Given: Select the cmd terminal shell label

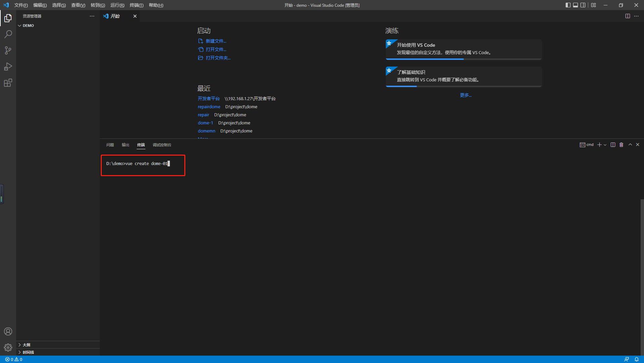Looking at the screenshot, I should pyautogui.click(x=587, y=145).
